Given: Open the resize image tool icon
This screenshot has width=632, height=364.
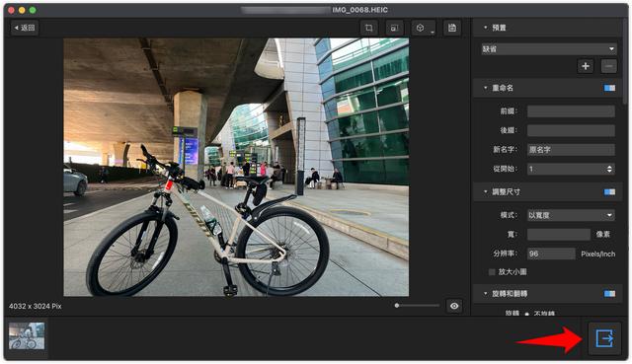Looking at the screenshot, I should coord(394,28).
